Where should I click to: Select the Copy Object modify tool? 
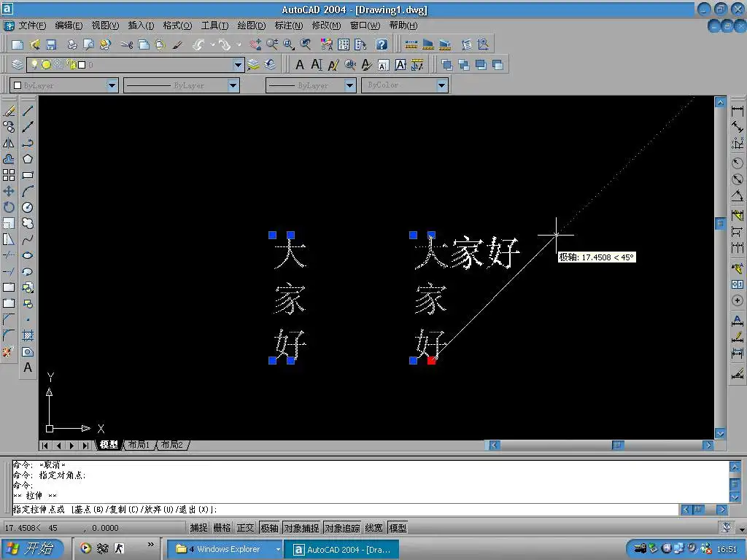9,127
